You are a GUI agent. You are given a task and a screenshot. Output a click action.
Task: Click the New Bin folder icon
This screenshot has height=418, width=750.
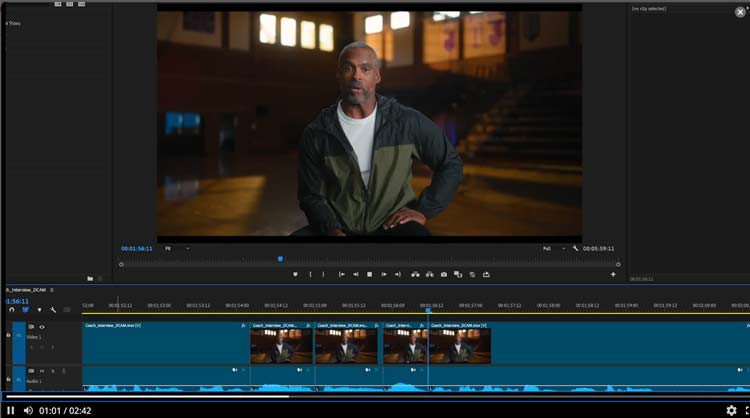90,278
